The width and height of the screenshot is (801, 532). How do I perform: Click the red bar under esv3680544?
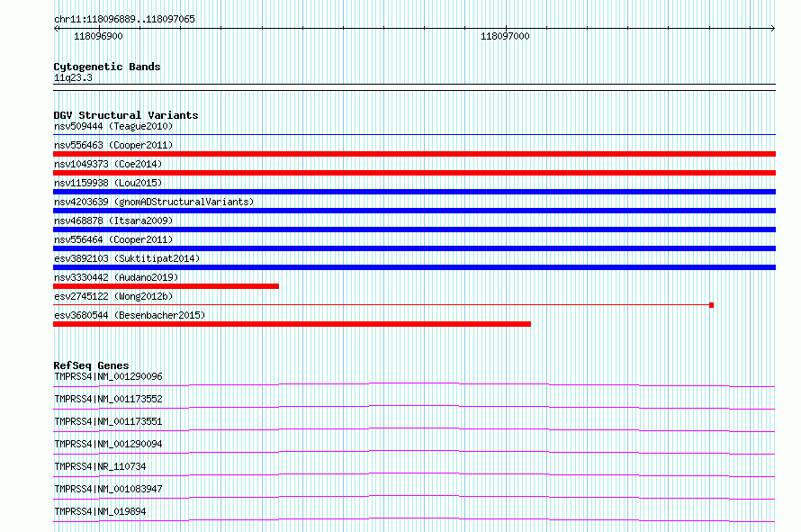coord(292,324)
